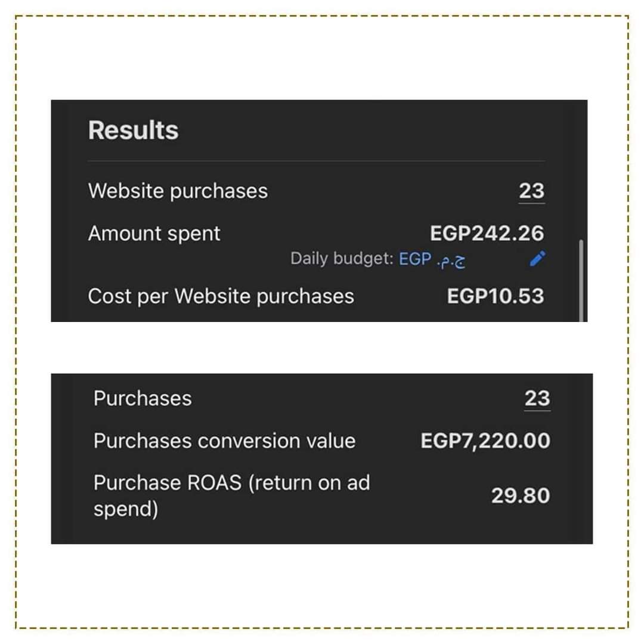Click the white gap between both panels
This screenshot has width=644, height=644.
click(x=321, y=348)
